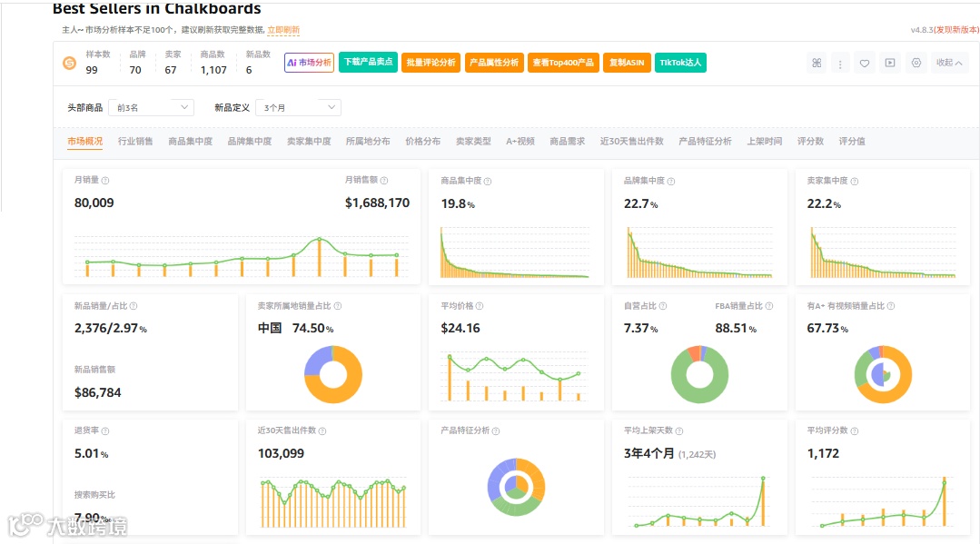This screenshot has width=980, height=544.
Task: Click help icon next to 商品集中度 card title
Action: pos(488,181)
